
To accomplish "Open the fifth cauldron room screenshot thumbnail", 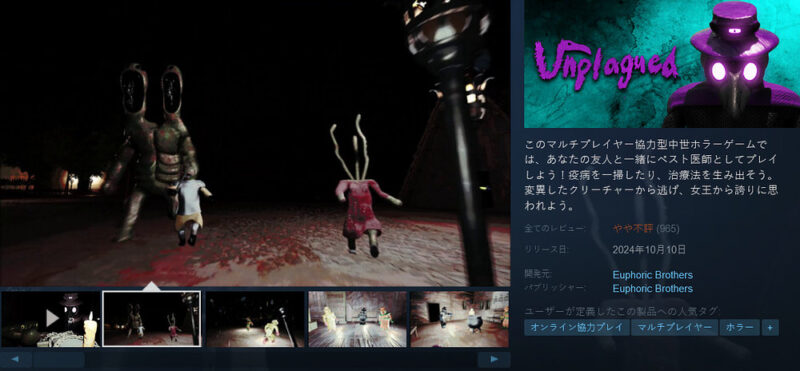I will pos(460,319).
